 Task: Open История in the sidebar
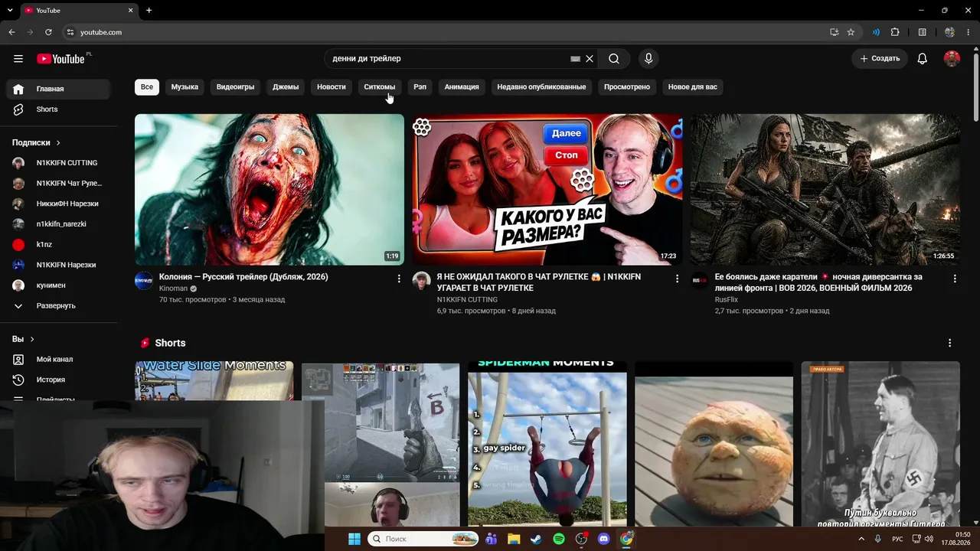(58, 380)
